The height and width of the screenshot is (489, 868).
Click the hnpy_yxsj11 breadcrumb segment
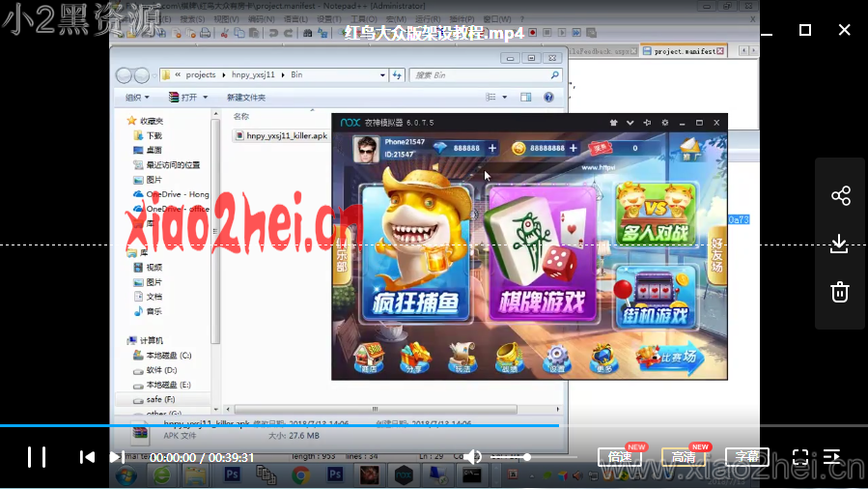coord(253,74)
